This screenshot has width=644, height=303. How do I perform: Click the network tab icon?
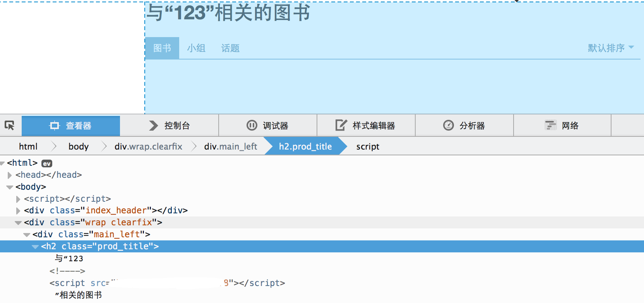coord(550,125)
